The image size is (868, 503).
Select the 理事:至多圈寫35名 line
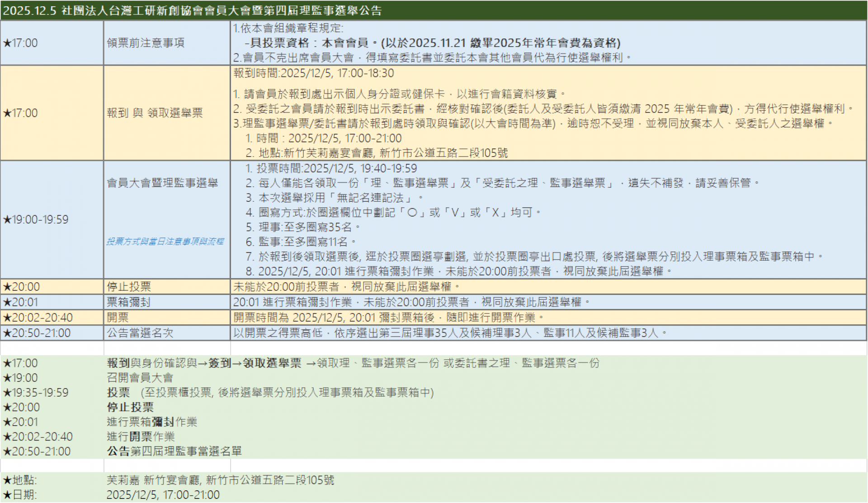click(x=303, y=227)
